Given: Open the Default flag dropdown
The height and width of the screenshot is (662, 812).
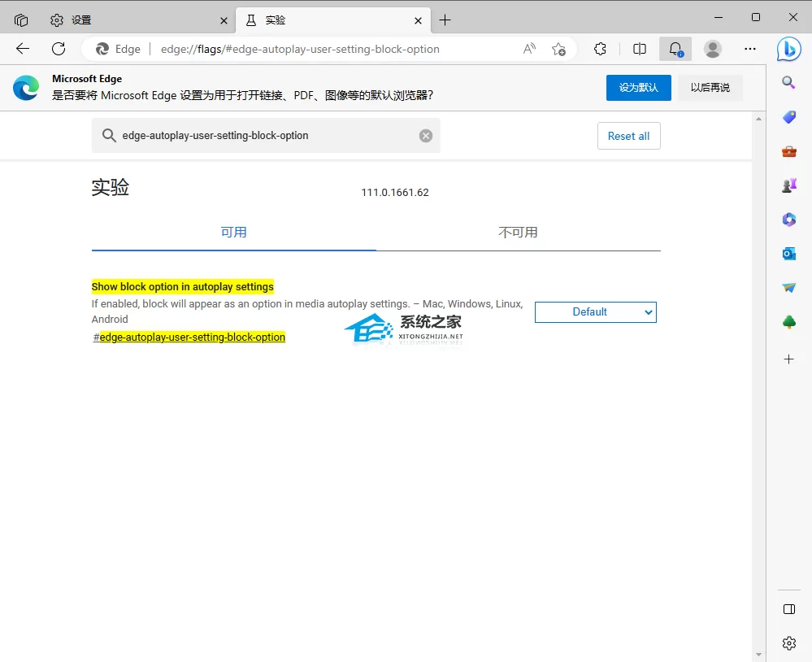Looking at the screenshot, I should tap(596, 312).
